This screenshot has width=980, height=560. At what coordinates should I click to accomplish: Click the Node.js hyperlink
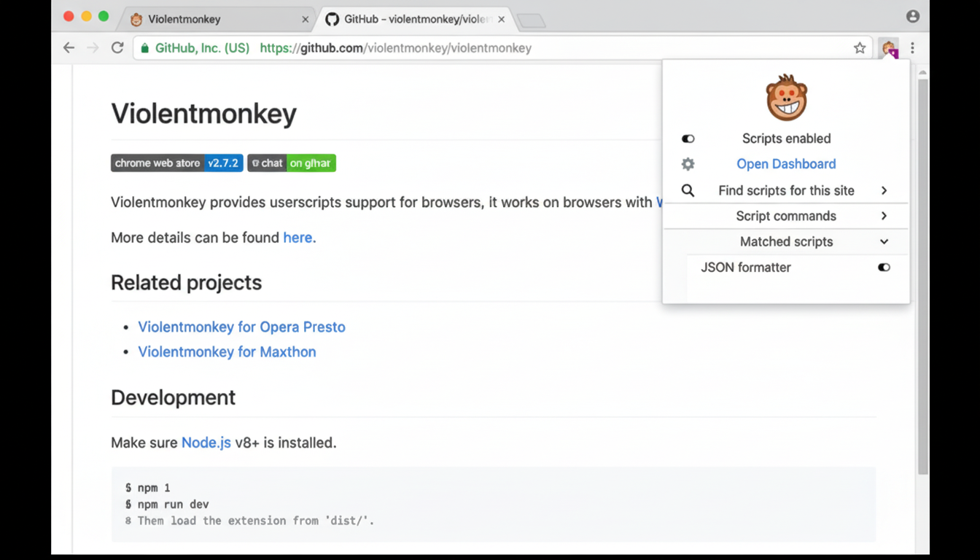click(x=206, y=443)
